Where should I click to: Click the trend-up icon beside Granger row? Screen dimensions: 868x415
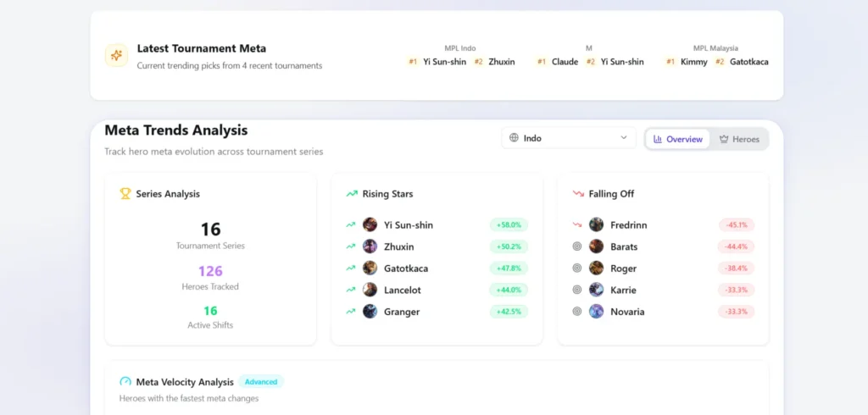click(x=350, y=311)
